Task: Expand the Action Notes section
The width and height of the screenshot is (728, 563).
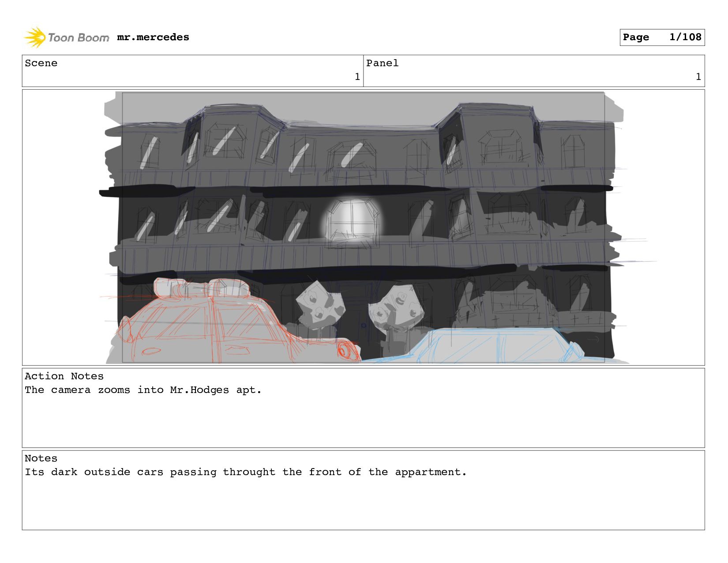Action: (64, 376)
